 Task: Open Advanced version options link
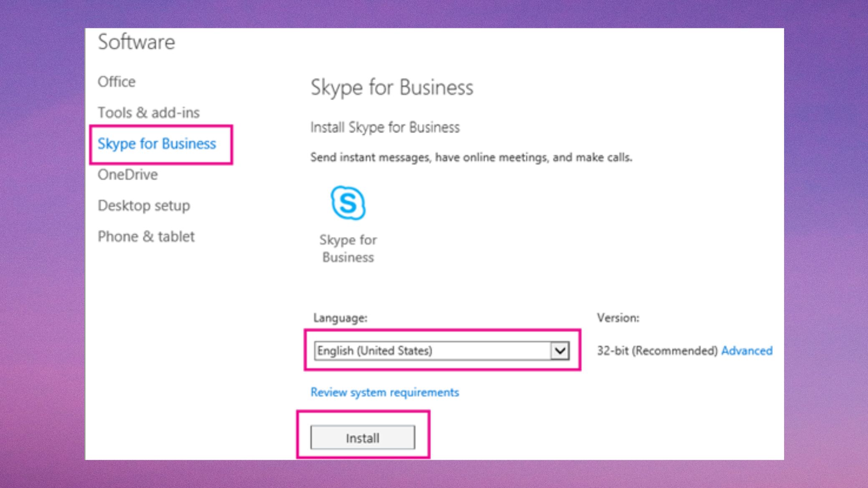point(747,351)
